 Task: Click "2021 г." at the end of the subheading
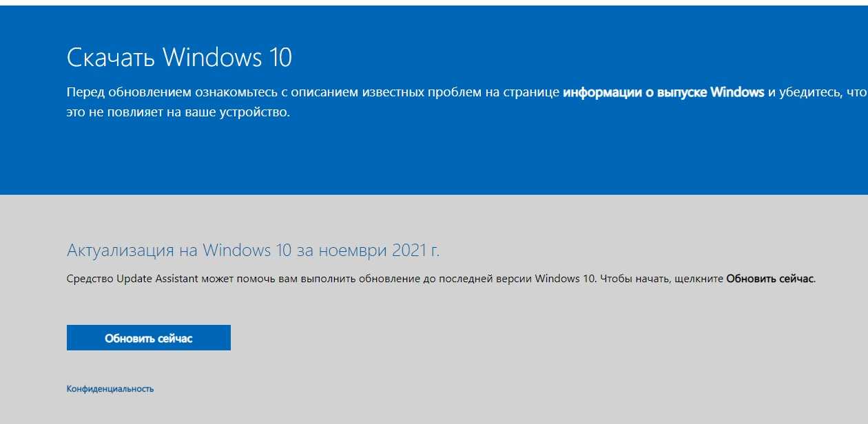coord(415,250)
